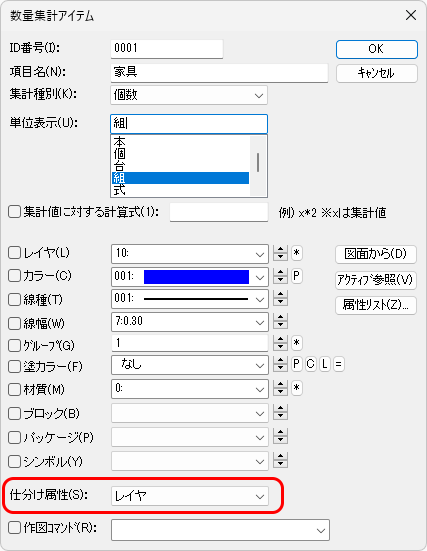This screenshot has height=551, width=427.
Task: Click the 図面から(D) button
Action: 376,254
